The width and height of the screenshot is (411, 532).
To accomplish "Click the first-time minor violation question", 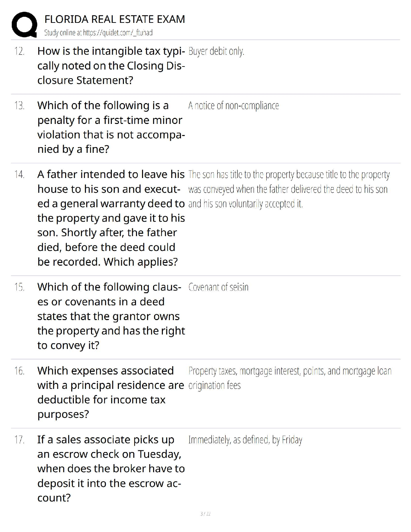I will pyautogui.click(x=111, y=127).
